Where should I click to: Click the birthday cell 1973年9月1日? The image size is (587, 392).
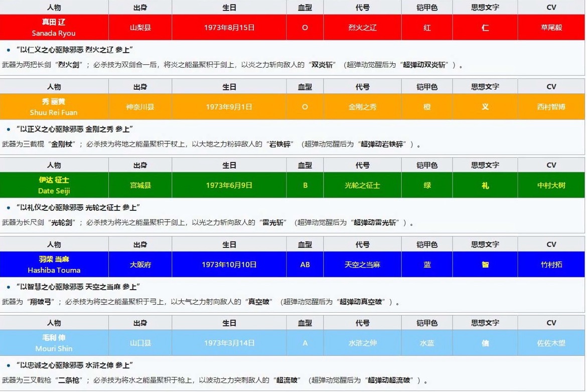point(229,107)
